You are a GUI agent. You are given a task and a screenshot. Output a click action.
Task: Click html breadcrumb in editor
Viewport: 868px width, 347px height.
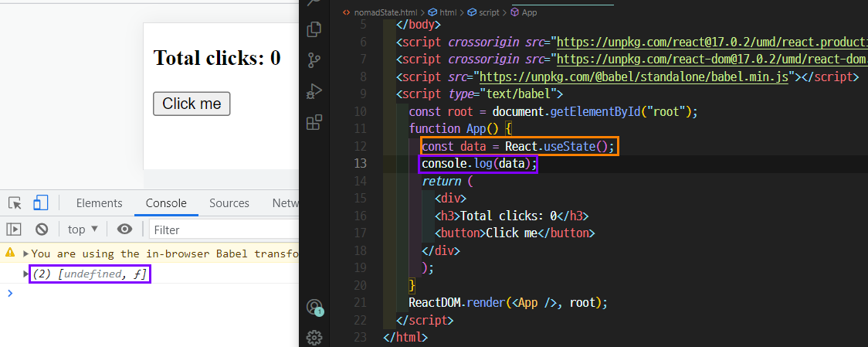tap(442, 12)
